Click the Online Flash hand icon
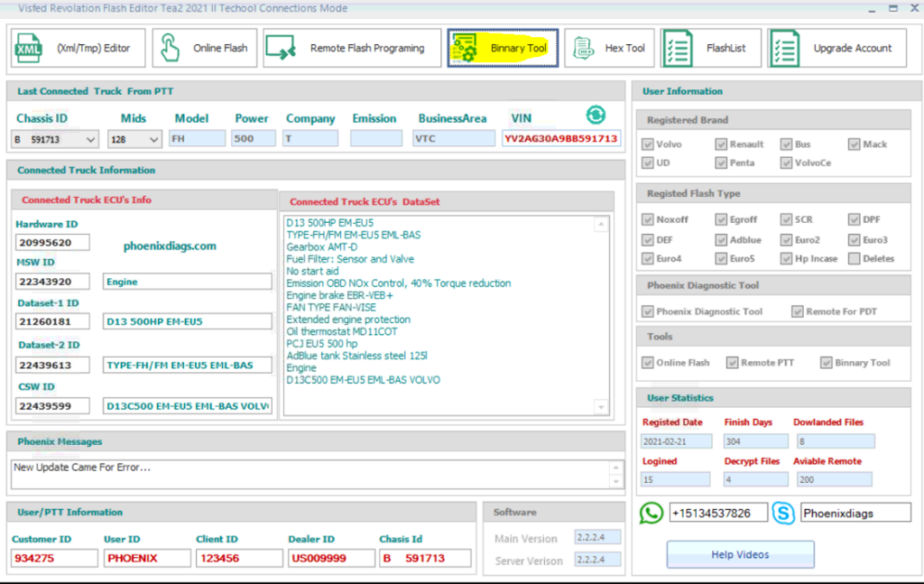 click(x=171, y=48)
